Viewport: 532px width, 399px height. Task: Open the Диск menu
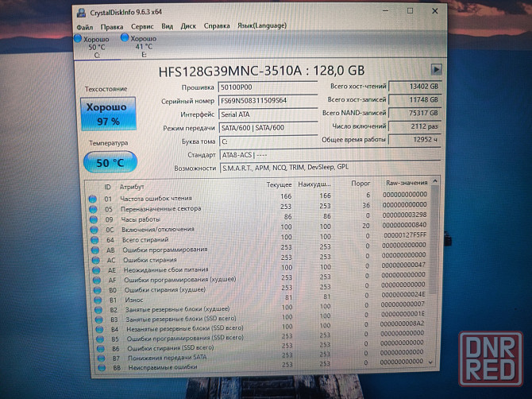point(188,26)
